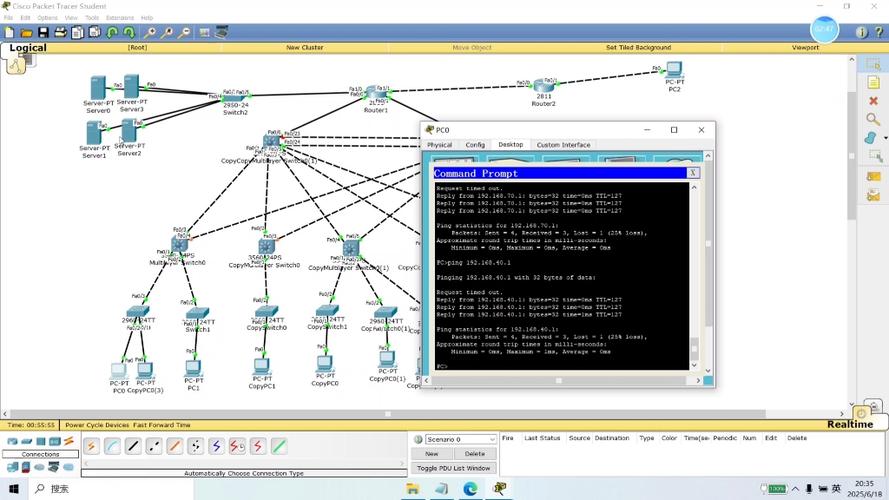This screenshot has height=500, width=889.
Task: Open the Options menu
Action: (48, 18)
